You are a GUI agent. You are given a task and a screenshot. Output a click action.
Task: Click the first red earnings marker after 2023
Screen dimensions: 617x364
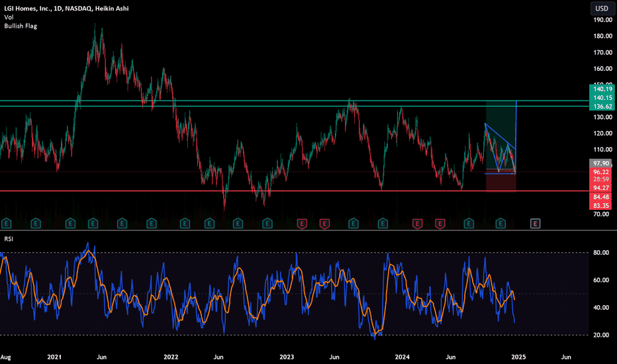(302, 224)
